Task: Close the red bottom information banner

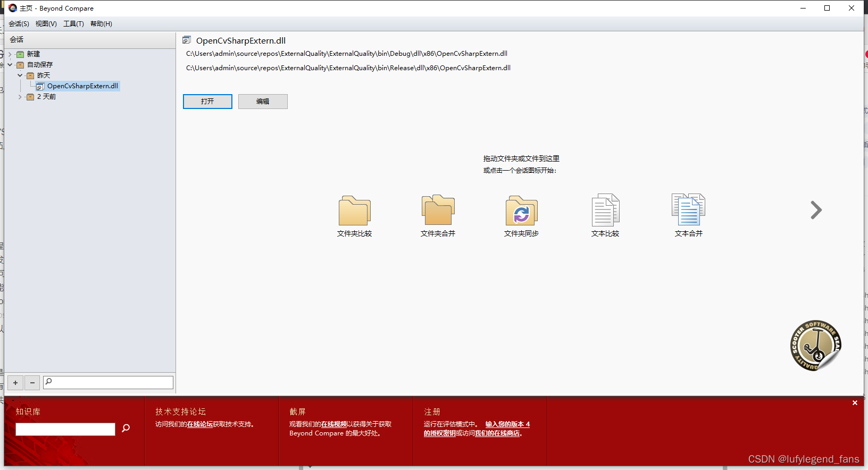Action: 855,403
